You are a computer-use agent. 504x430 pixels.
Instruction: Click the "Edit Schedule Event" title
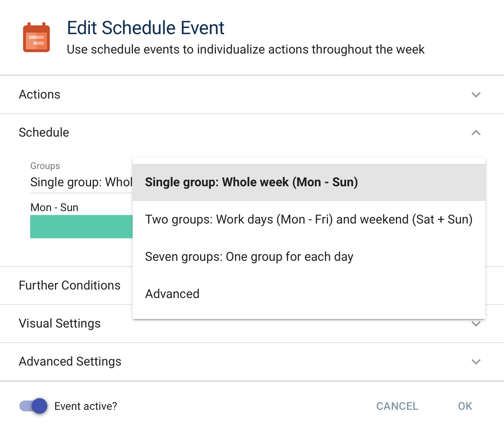pos(146,28)
